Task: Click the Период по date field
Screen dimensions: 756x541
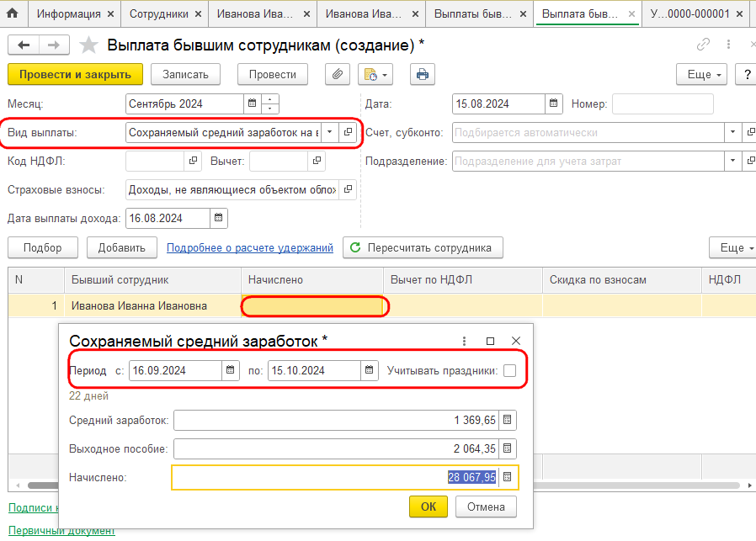Action: pos(314,370)
